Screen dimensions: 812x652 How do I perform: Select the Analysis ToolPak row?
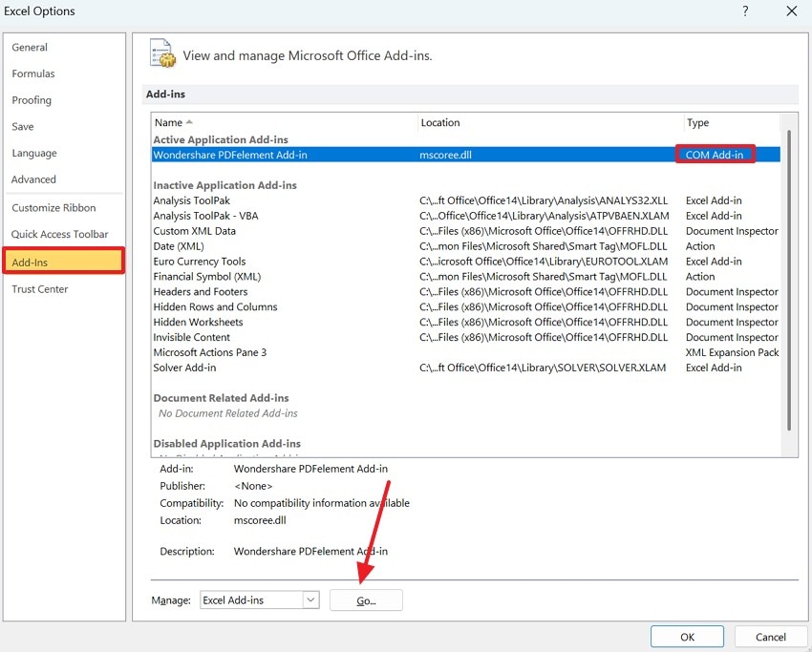coord(465,200)
